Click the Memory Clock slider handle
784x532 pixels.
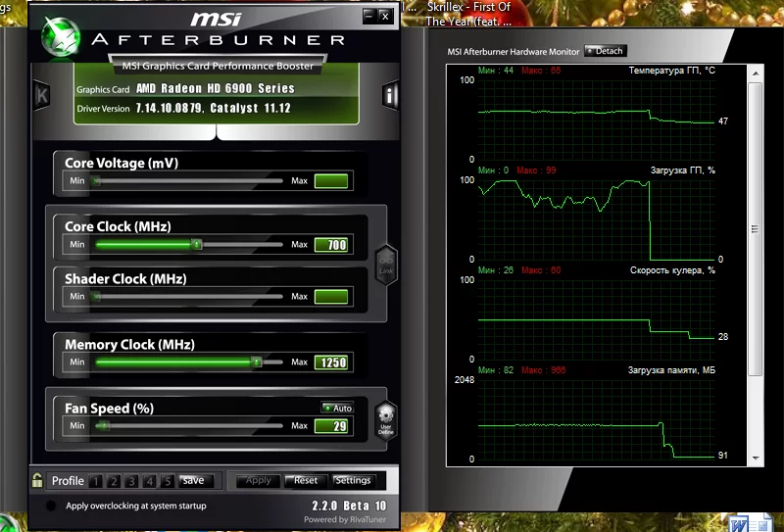tap(256, 362)
